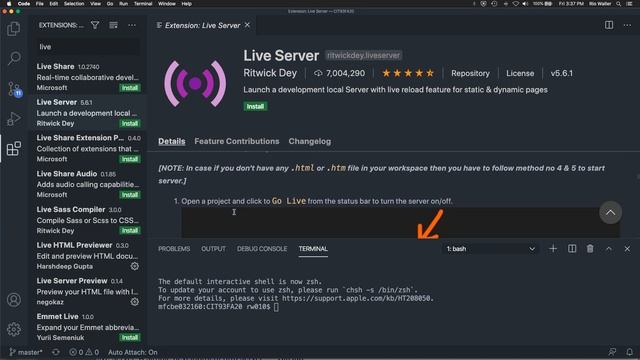This screenshot has height=360, width=640.
Task: Open the Terminal menu in menu bar
Action: [143, 4]
